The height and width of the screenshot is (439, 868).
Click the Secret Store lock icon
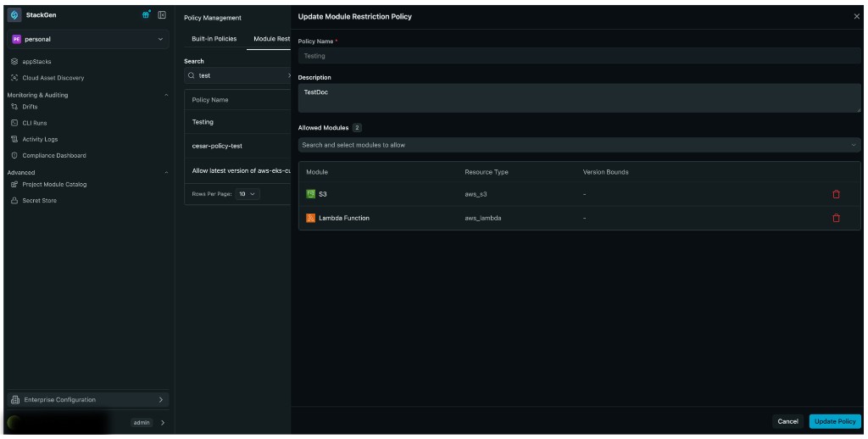pos(14,200)
